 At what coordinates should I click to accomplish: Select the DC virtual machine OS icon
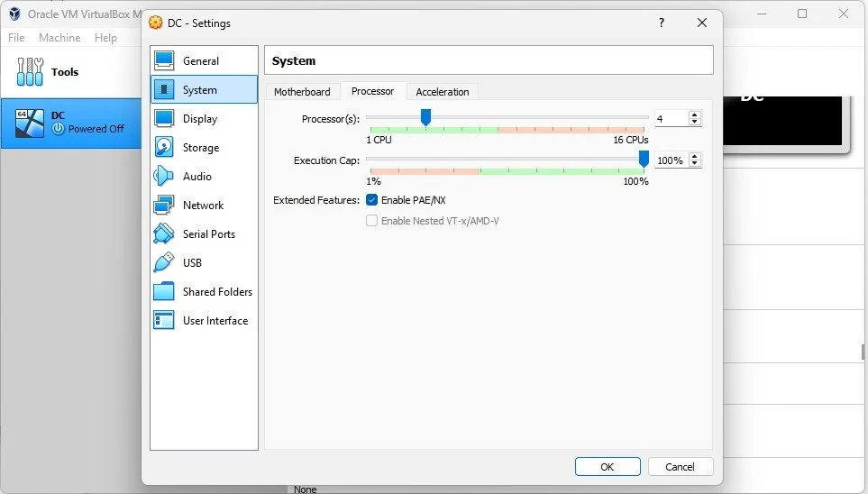[x=30, y=123]
